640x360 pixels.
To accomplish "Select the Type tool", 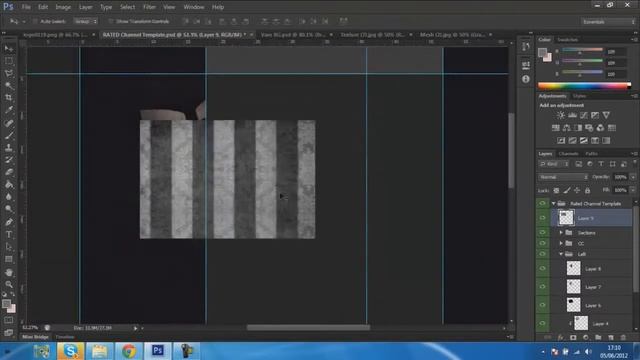I will pyautogui.click(x=9, y=235).
